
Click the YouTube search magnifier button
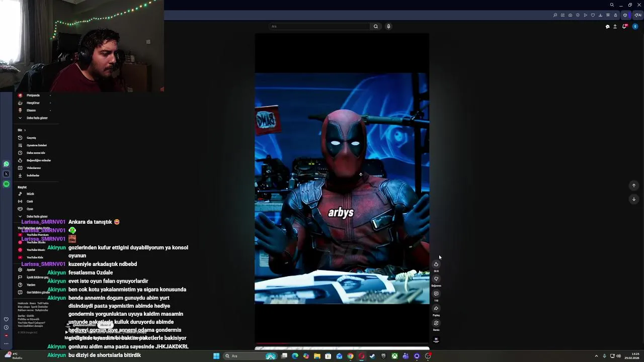click(375, 27)
